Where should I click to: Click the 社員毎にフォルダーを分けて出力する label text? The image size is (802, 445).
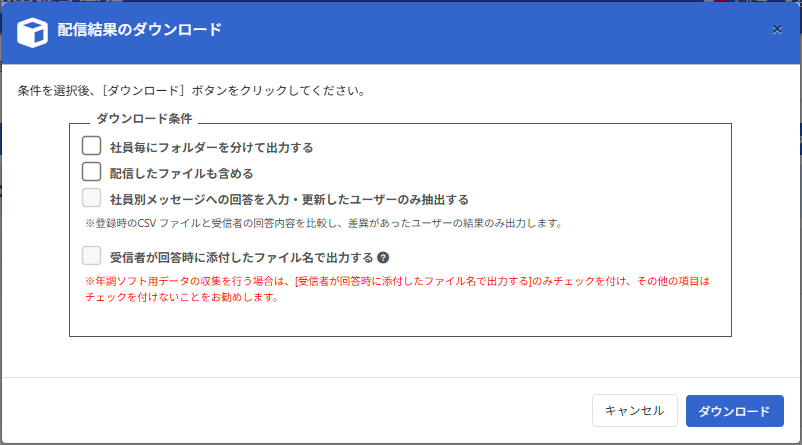point(211,147)
